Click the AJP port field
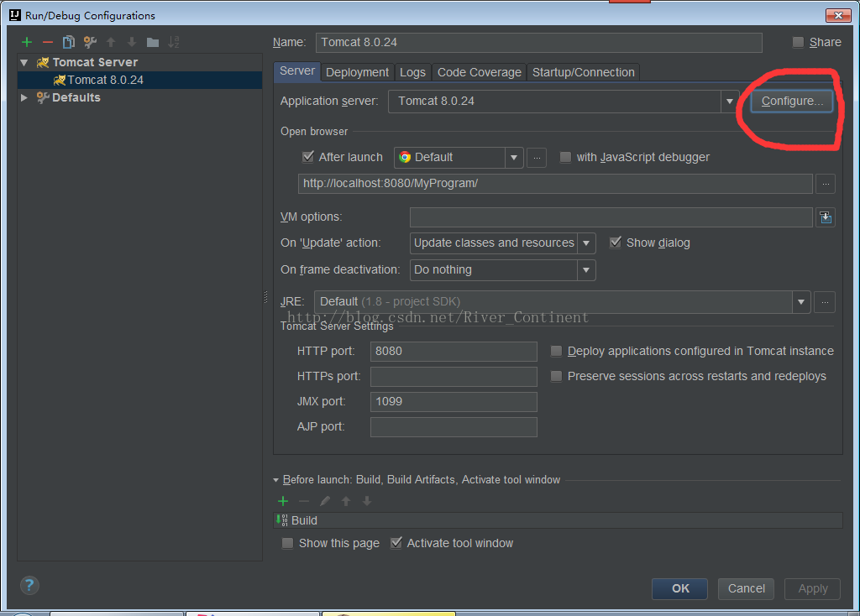This screenshot has width=860, height=616. [x=454, y=427]
